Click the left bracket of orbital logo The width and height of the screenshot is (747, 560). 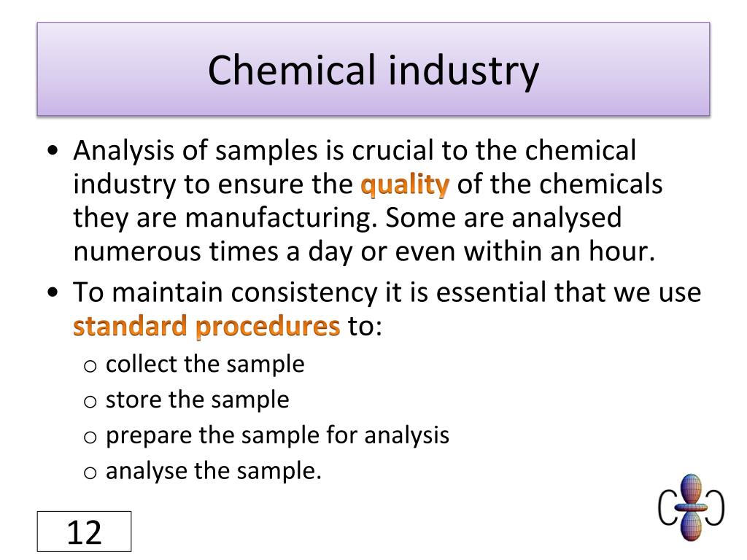pos(667,508)
